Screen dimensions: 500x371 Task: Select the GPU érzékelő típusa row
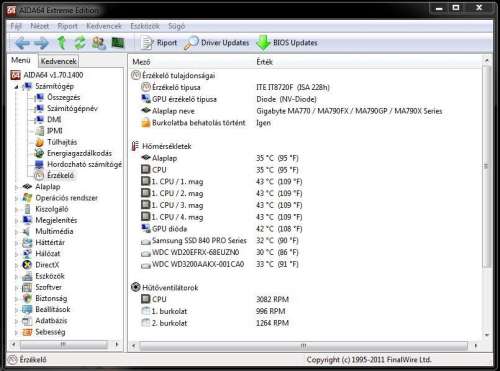[x=229, y=99]
